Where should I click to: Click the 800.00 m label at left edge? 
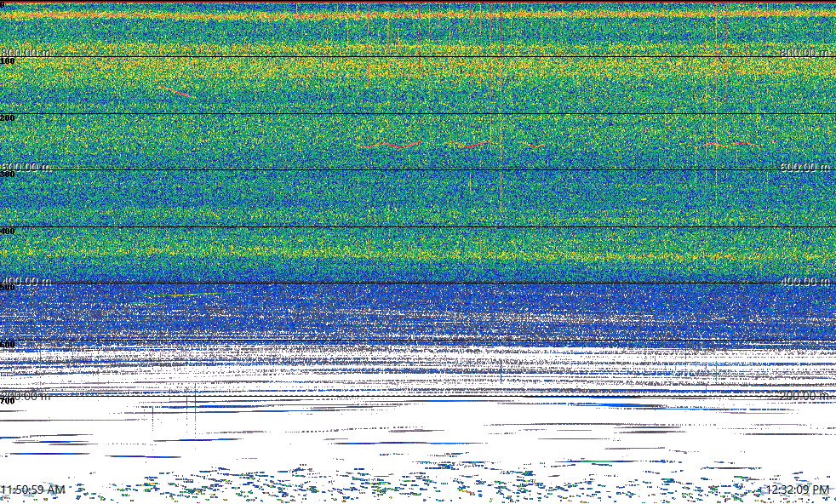coord(26,52)
